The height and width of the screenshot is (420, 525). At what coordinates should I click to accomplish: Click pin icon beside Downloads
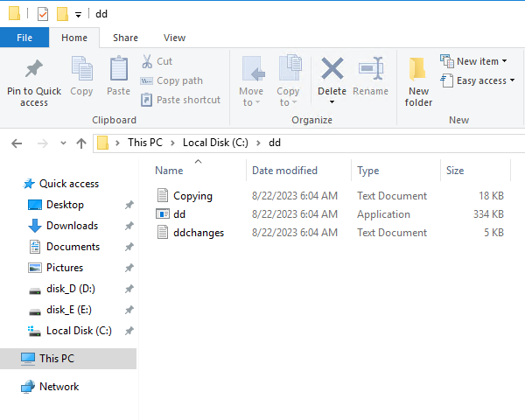pos(129,226)
